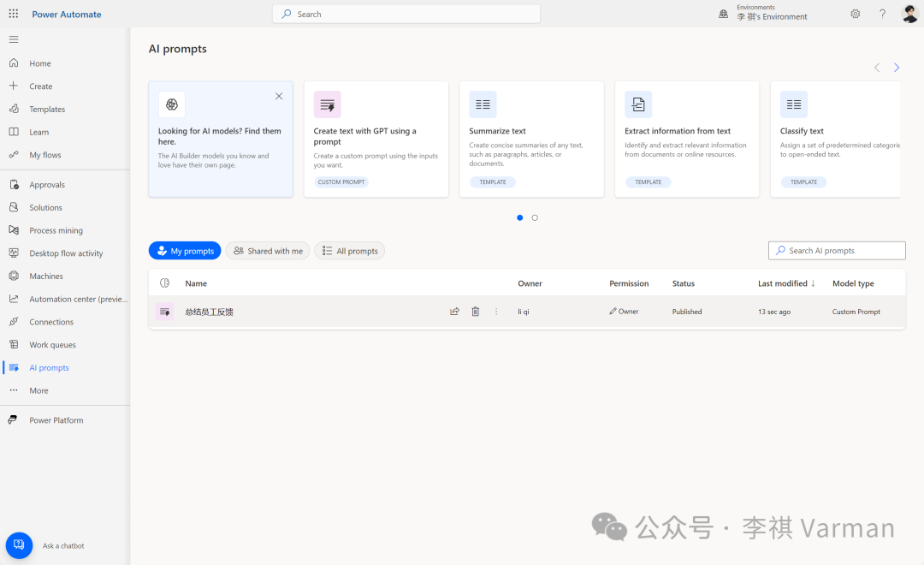This screenshot has width=924, height=565.
Task: Click the Solutions sidebar icon
Action: pos(14,207)
